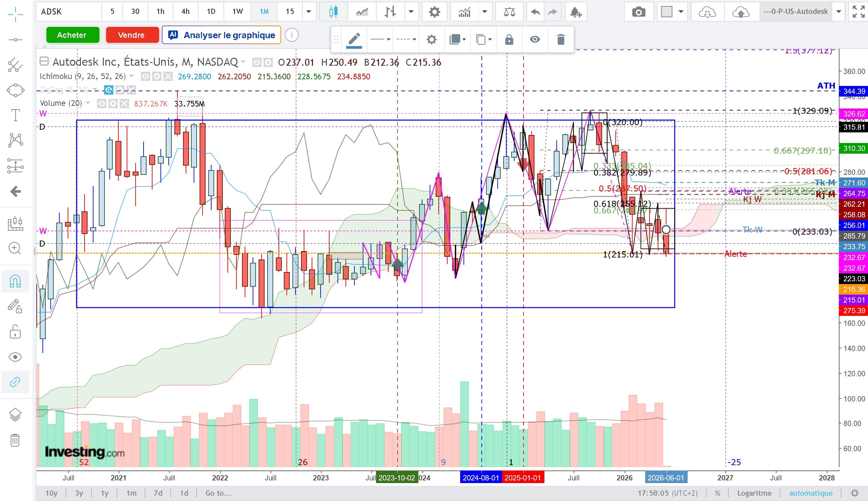Select the ellipse shape drawing tool

15,91
